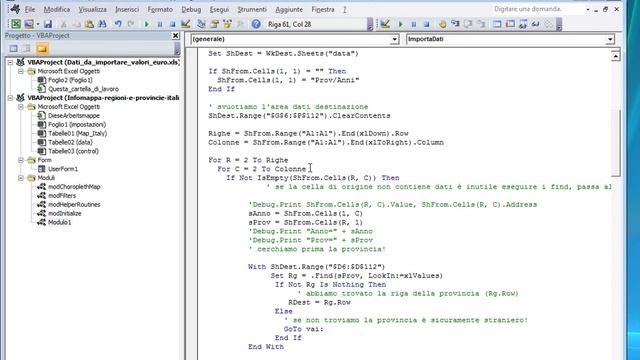
Task: Paste from clipboard toolbar icon
Action: pos(89,24)
